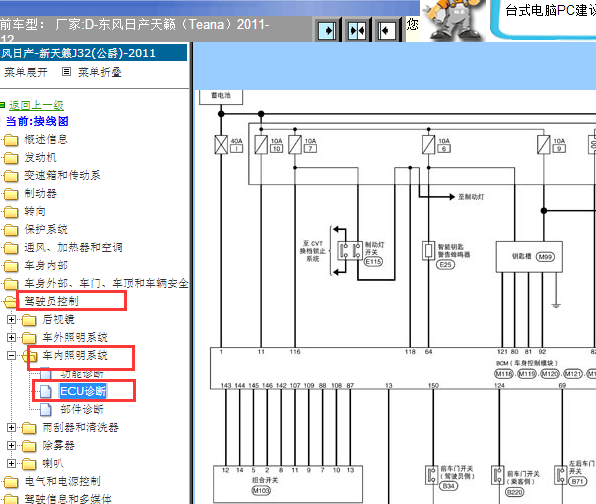Click the 蓄电池 box in the diagram
The image size is (596, 504).
click(x=221, y=97)
